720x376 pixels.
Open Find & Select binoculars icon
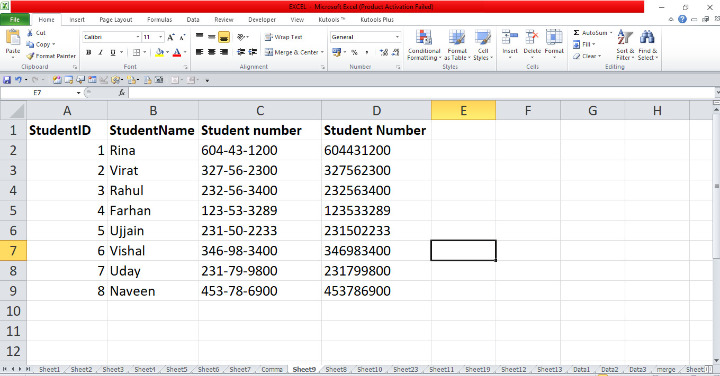pyautogui.click(x=647, y=38)
